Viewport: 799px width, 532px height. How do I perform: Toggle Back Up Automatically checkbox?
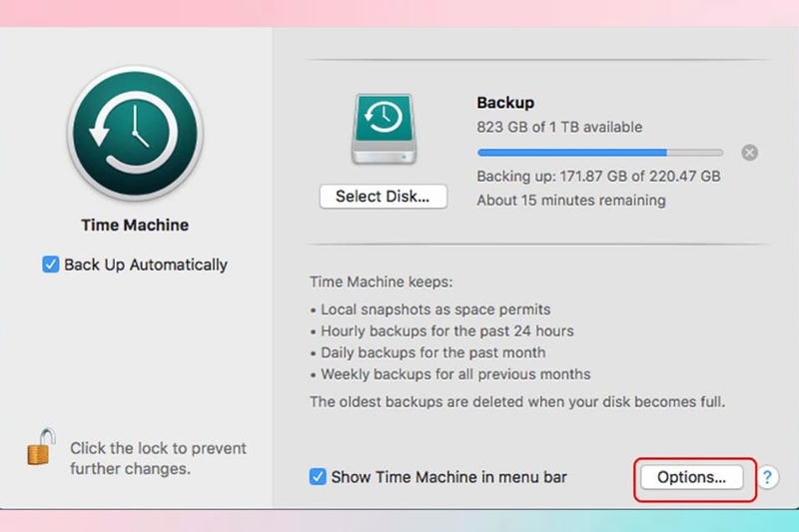tap(51, 265)
